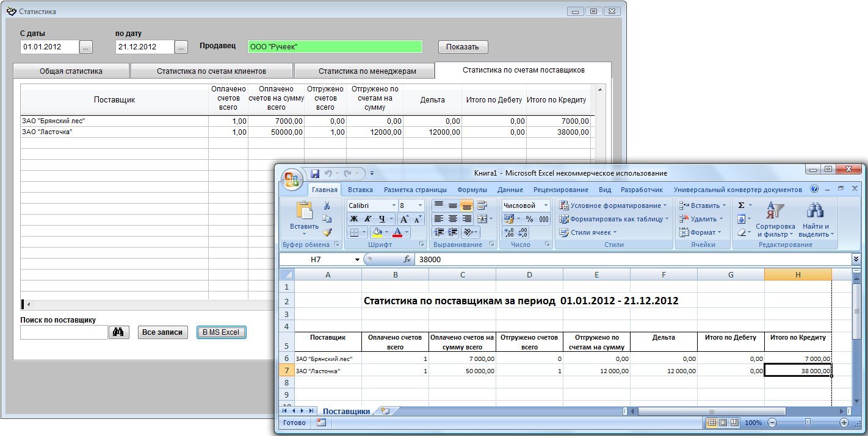The height and width of the screenshot is (436, 868).
Task: Open the Name Box dropdown arrow
Action: click(x=358, y=260)
